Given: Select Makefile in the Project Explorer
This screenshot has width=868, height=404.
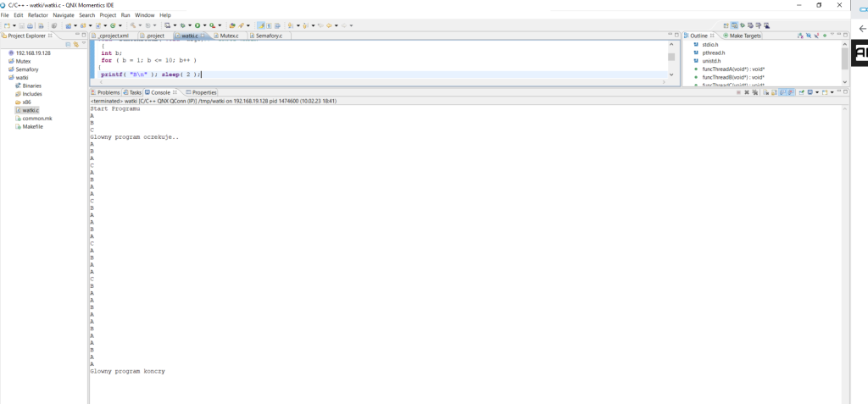Looking at the screenshot, I should coord(33,127).
